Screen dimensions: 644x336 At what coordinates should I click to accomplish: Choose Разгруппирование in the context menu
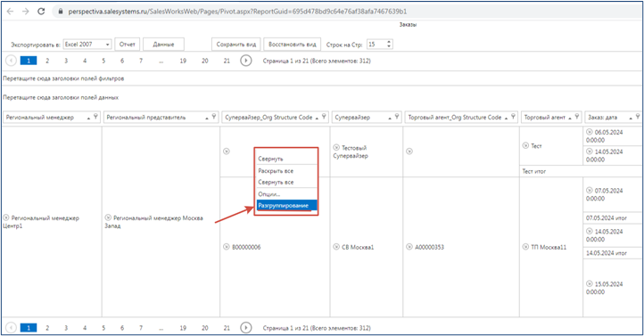(x=286, y=206)
